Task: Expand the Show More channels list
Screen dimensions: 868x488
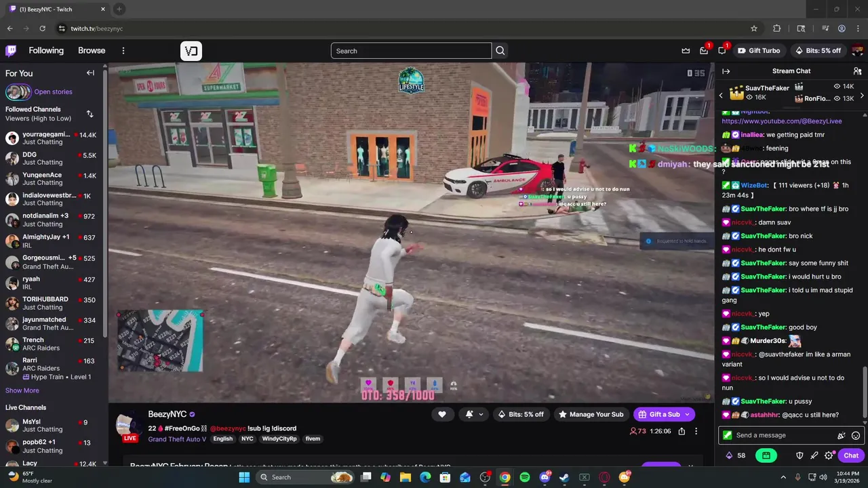Action: (22, 390)
